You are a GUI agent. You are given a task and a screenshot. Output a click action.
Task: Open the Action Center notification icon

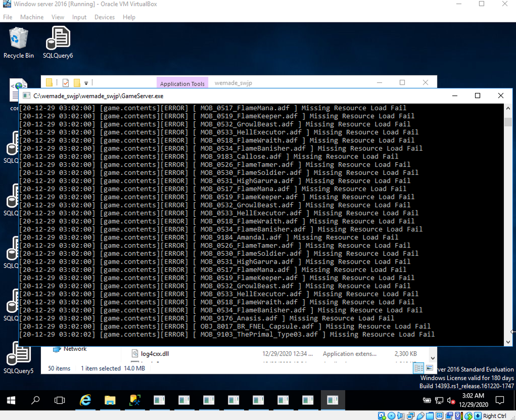[500, 400]
